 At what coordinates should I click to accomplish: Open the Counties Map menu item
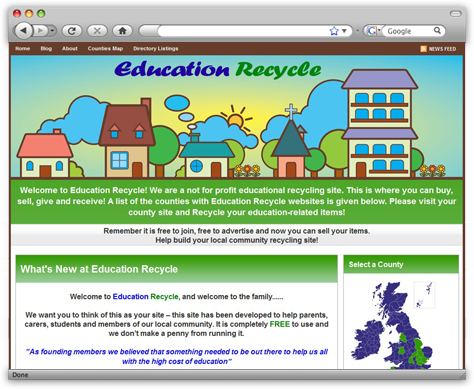coord(105,49)
